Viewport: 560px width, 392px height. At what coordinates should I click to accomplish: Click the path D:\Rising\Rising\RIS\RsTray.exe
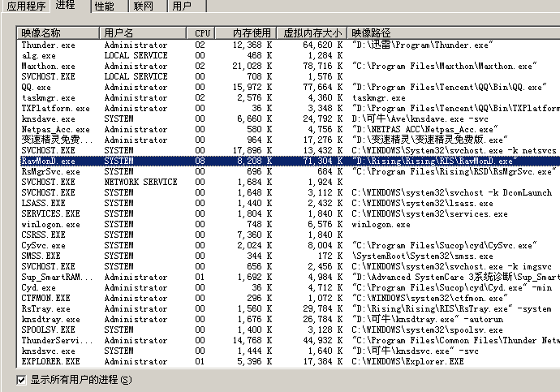pyautogui.click(x=451, y=309)
